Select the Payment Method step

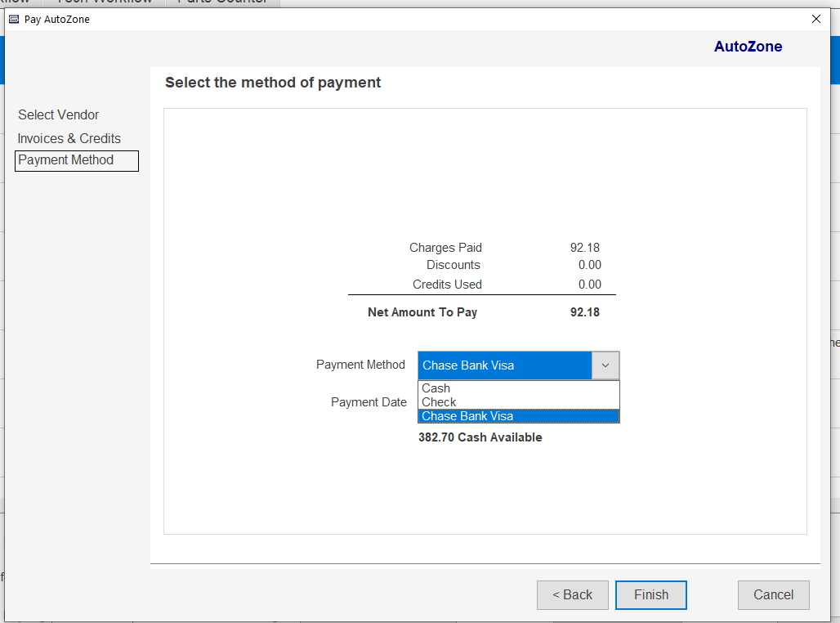(x=77, y=161)
